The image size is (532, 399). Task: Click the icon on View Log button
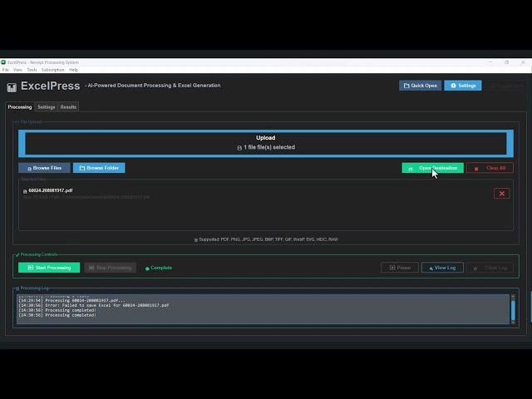point(431,268)
